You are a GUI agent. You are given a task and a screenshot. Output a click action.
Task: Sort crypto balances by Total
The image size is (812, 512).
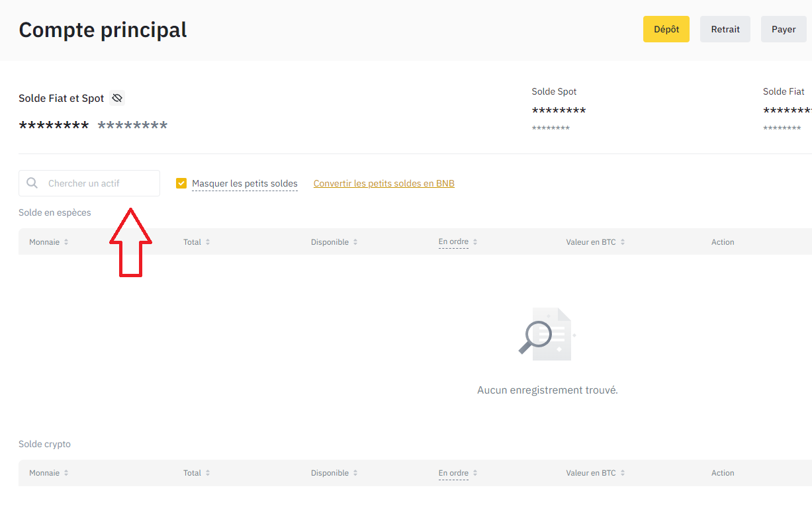point(207,472)
